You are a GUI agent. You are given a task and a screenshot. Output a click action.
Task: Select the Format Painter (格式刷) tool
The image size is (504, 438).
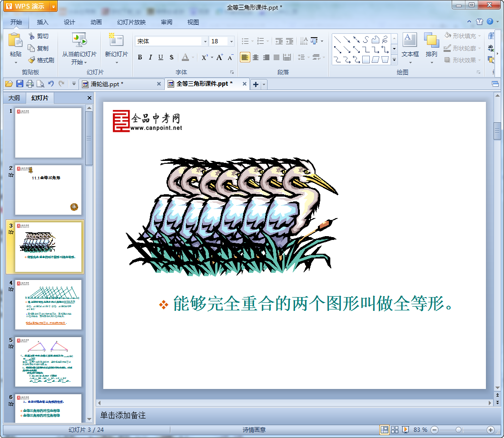pos(31,60)
